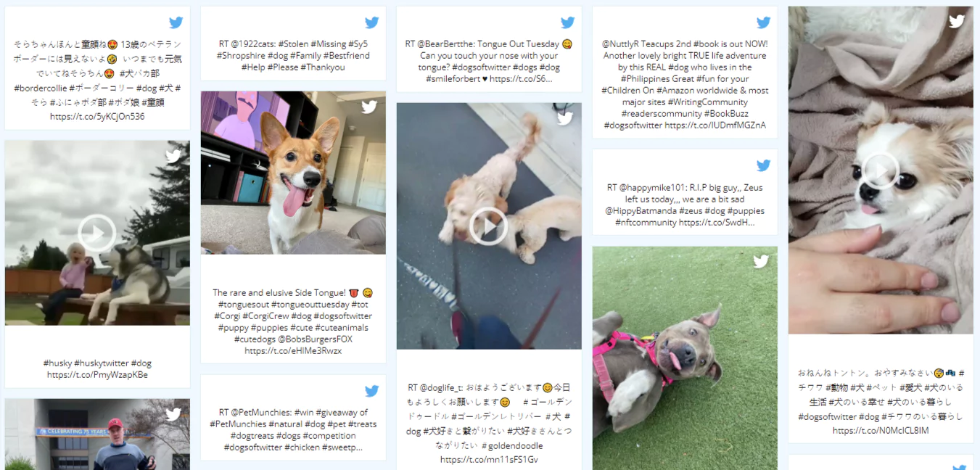Image resolution: width=980 pixels, height=470 pixels.
Task: Play the husky video on the picnic table
Action: [96, 233]
